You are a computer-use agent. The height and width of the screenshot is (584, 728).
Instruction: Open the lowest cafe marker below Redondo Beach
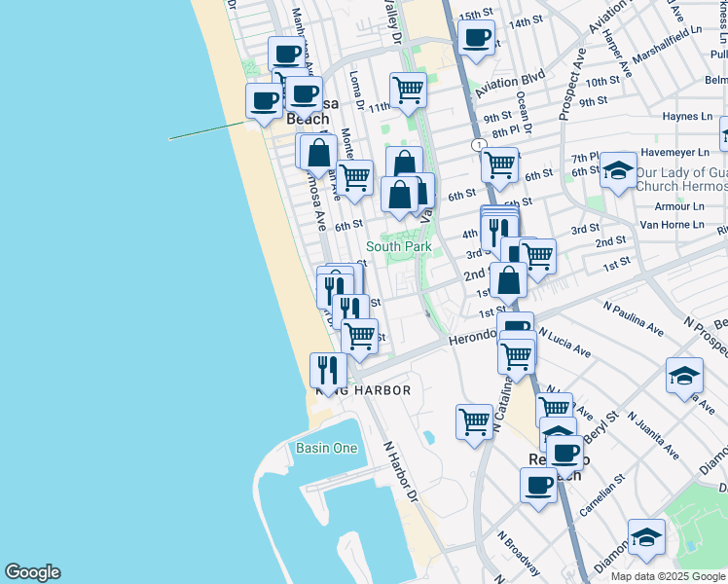pyautogui.click(x=538, y=488)
